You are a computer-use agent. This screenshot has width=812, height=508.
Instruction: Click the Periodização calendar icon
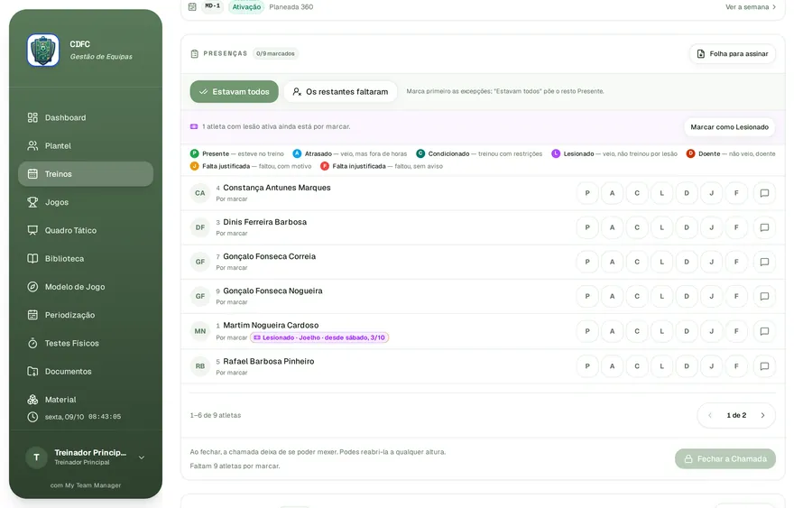pyautogui.click(x=32, y=315)
